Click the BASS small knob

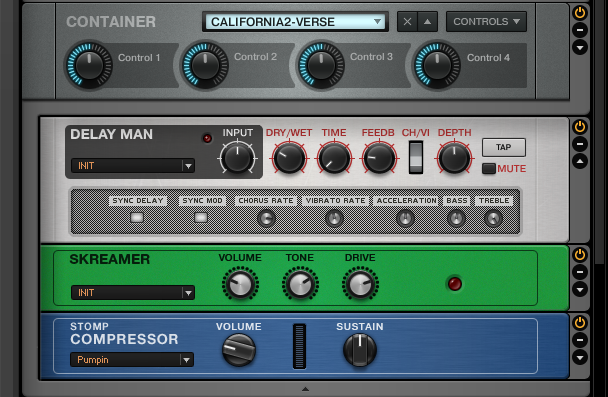(x=456, y=219)
